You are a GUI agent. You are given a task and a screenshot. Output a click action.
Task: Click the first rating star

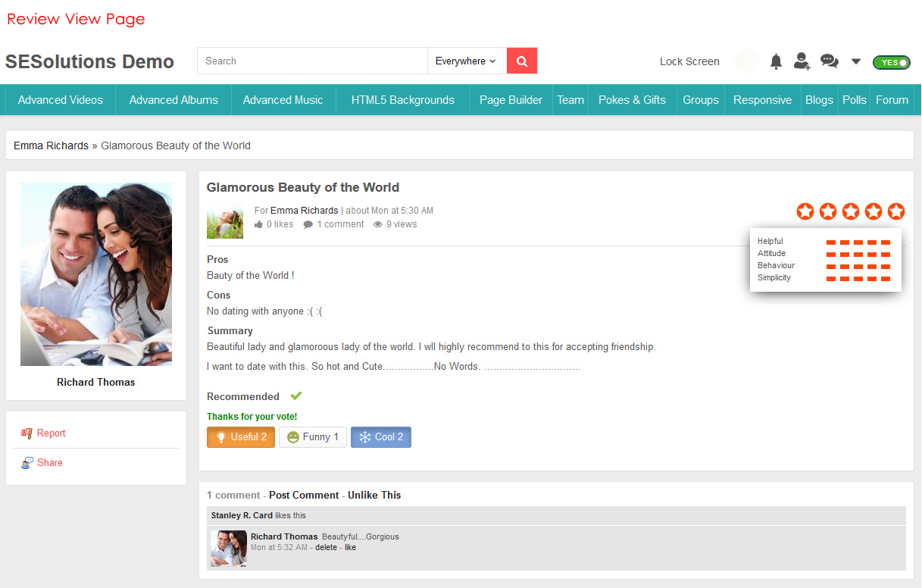pos(805,211)
